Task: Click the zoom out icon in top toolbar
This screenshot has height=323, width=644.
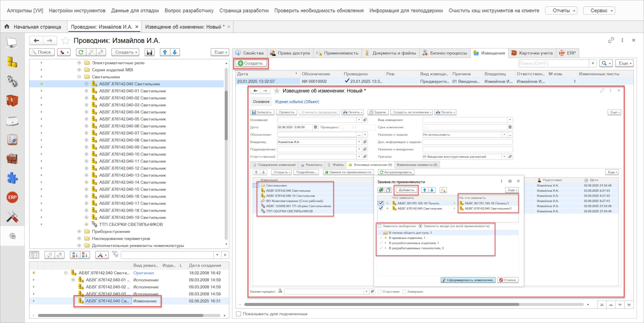Action: (91, 52)
